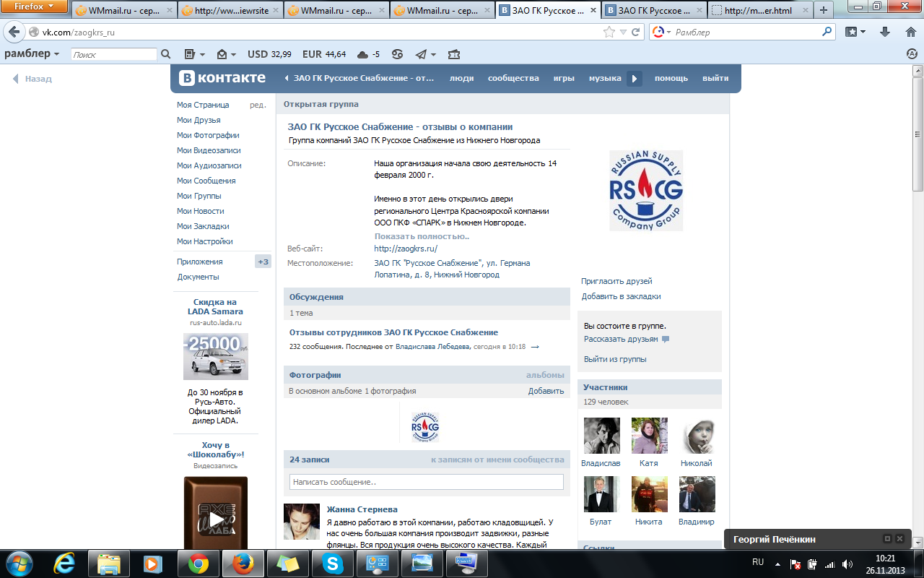Open Отзывы сотрудников discussion topic
This screenshot has height=578, width=924.
(393, 332)
